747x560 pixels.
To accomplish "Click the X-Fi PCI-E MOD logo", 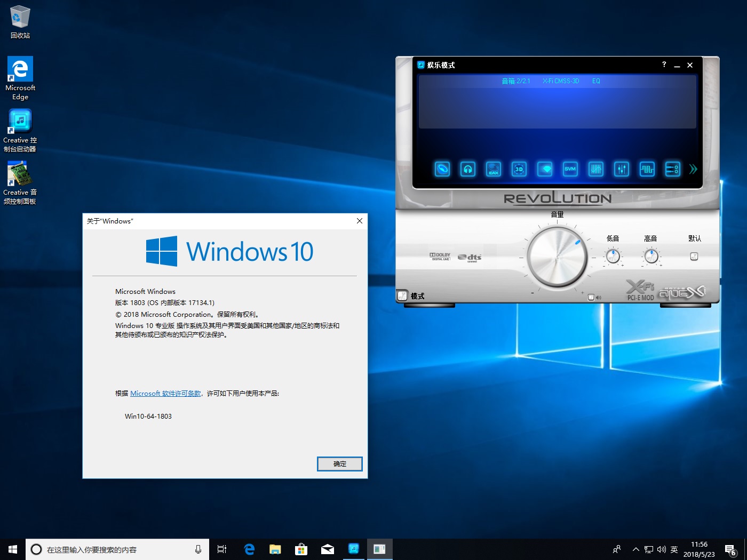I will (x=640, y=290).
